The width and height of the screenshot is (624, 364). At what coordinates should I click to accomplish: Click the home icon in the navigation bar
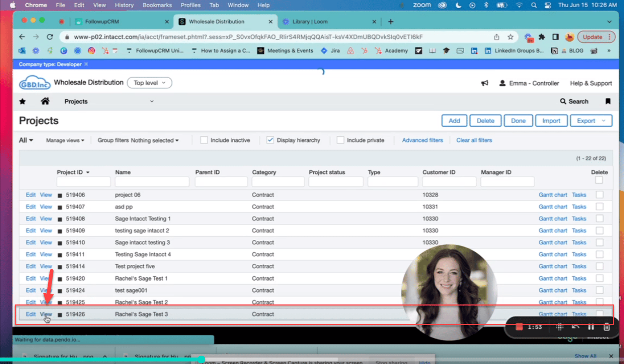[x=45, y=102]
